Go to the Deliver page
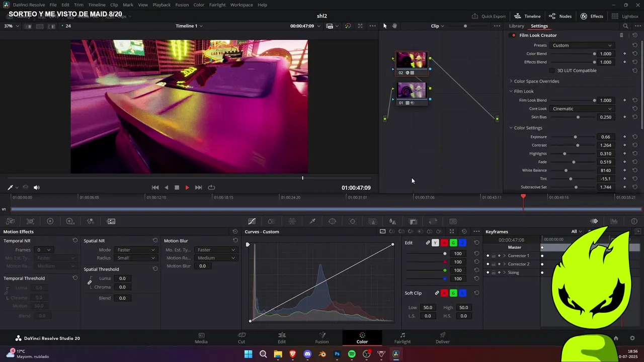 pyautogui.click(x=443, y=338)
